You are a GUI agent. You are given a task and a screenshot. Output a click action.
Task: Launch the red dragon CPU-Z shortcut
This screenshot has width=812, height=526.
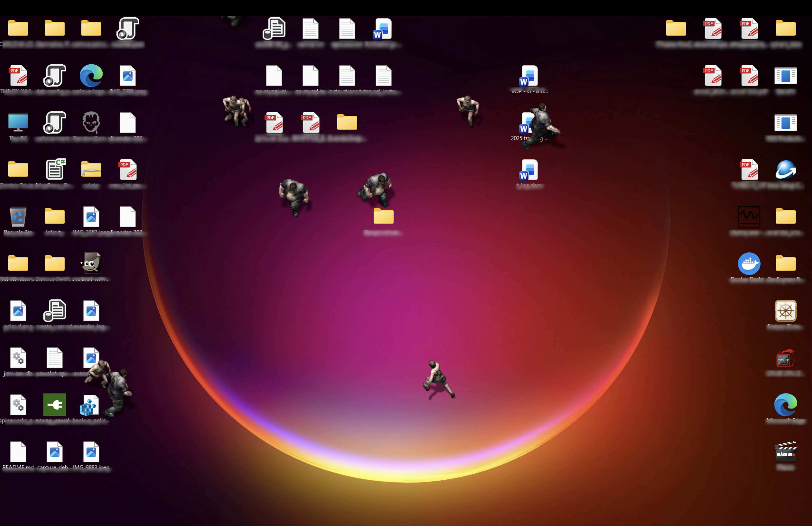coord(785,359)
